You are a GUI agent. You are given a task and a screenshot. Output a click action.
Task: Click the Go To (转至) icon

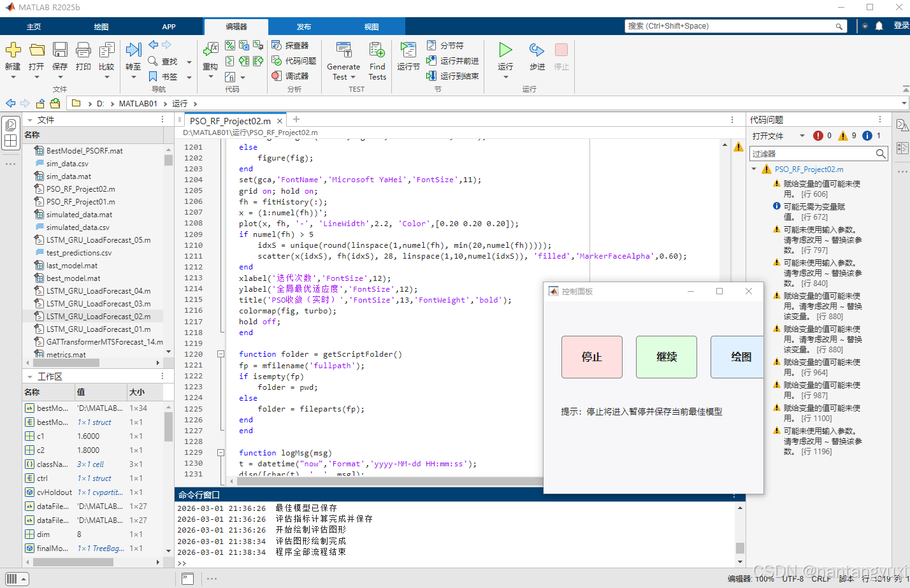pyautogui.click(x=133, y=50)
